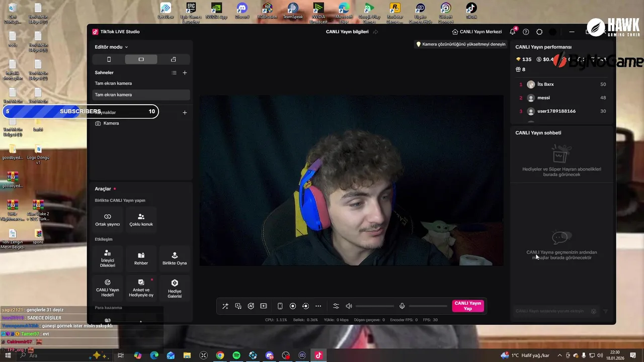The height and width of the screenshot is (362, 644).
Task: Open Rockstar Games desktop shortcut
Action: tap(395, 14)
